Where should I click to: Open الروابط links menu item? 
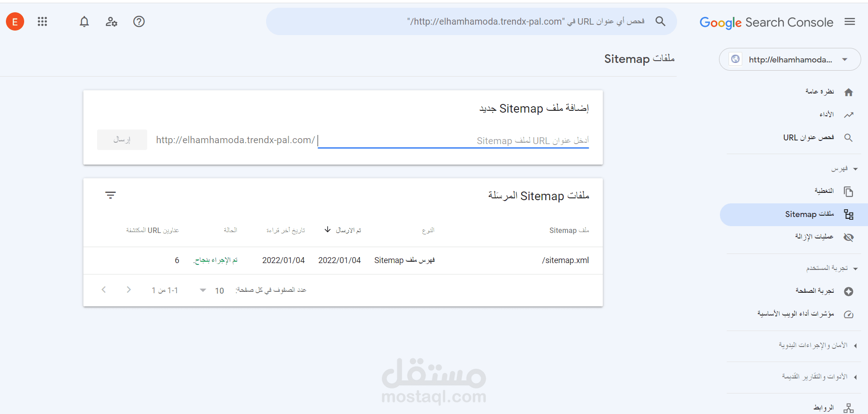824,408
